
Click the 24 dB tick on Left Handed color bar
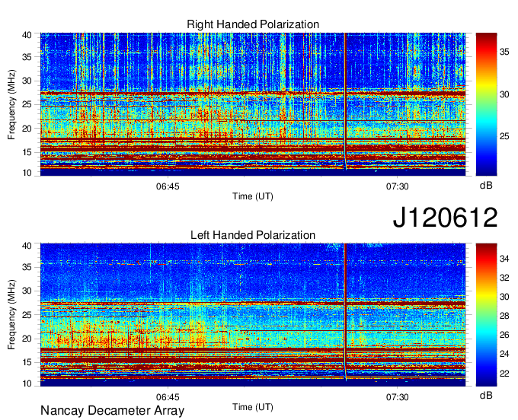504,354
